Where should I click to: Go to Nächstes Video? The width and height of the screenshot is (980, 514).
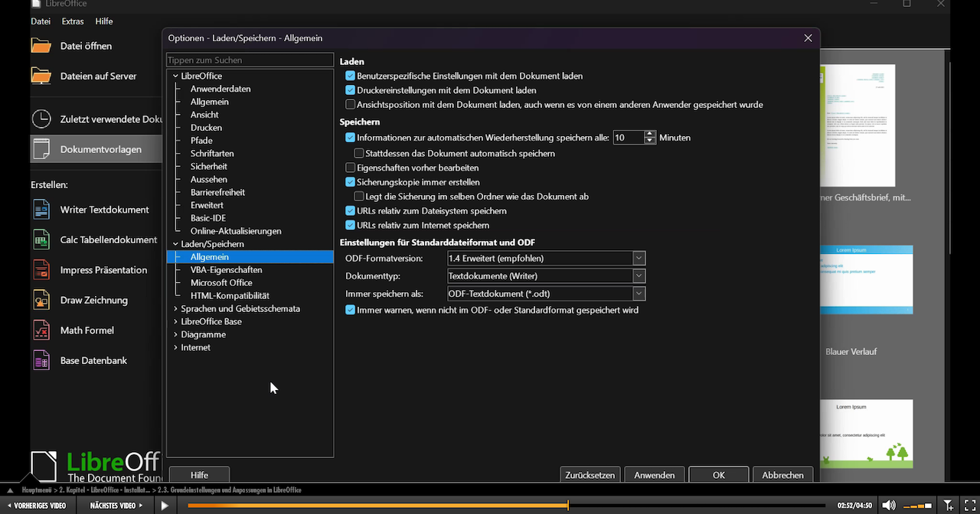tap(116, 506)
